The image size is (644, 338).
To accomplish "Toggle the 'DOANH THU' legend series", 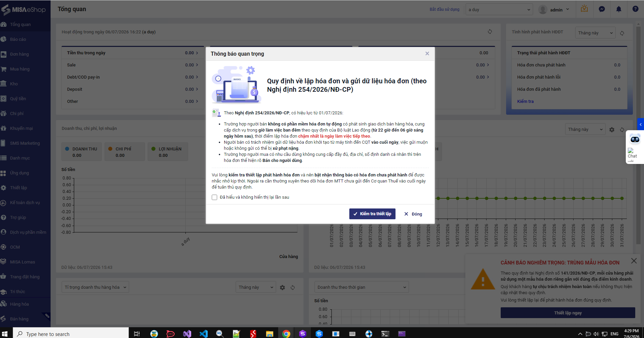I will click(81, 151).
